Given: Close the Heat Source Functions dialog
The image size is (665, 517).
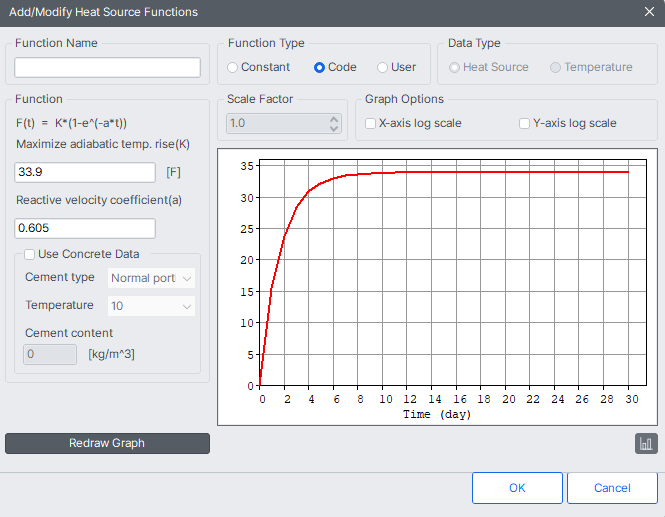Looking at the screenshot, I should click(x=649, y=11).
